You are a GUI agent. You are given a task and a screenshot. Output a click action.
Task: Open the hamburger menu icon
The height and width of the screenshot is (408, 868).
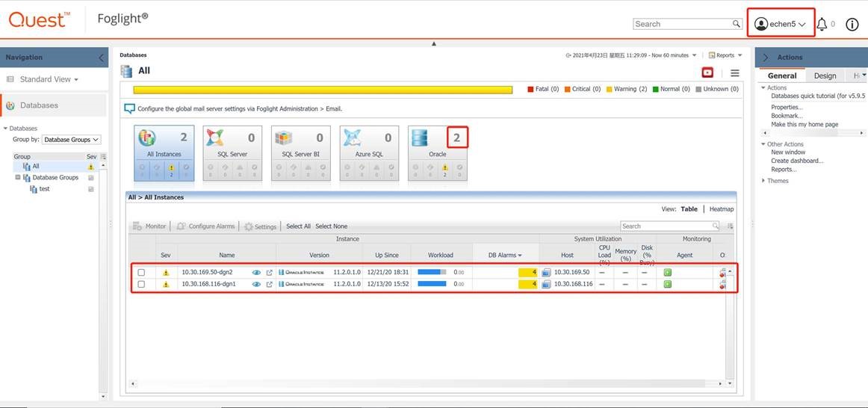(734, 72)
